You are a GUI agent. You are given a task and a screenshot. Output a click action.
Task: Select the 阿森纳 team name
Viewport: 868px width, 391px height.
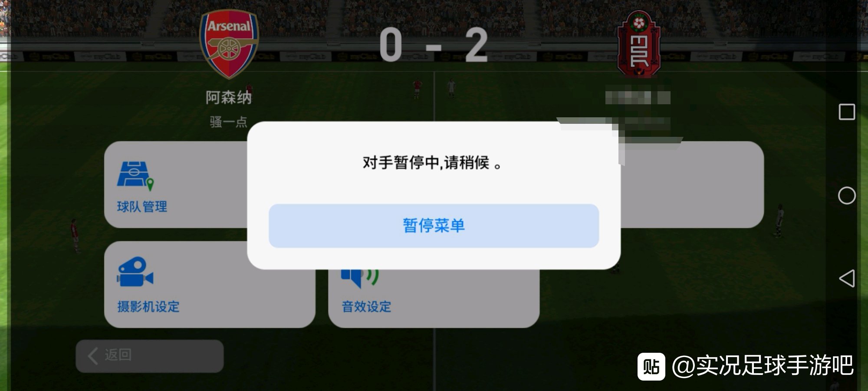point(229,97)
